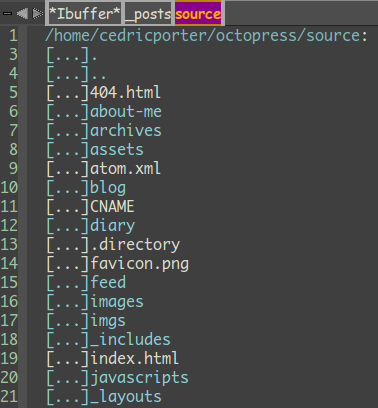Open the _layouts directory entry

(126, 397)
